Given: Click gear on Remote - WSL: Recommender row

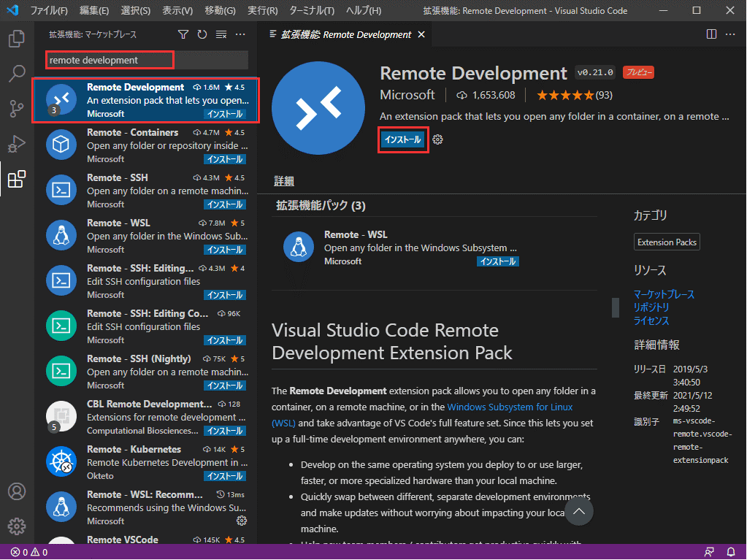Looking at the screenshot, I should [242, 521].
